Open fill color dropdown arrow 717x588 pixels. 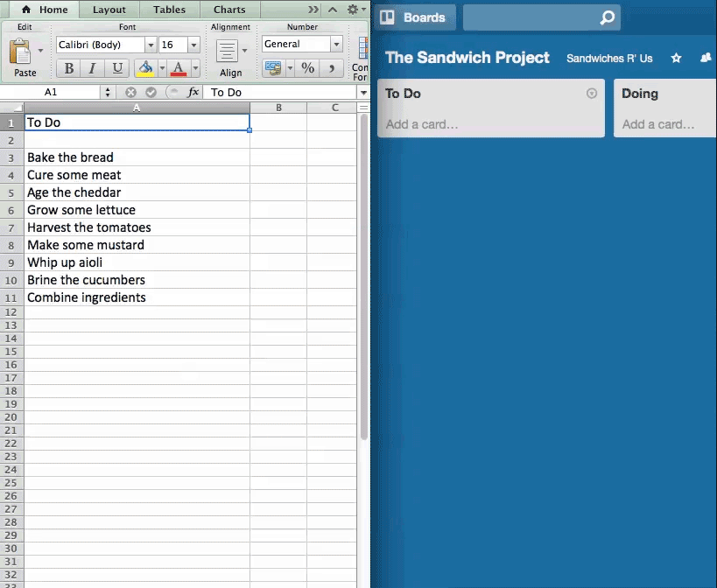coord(162,68)
